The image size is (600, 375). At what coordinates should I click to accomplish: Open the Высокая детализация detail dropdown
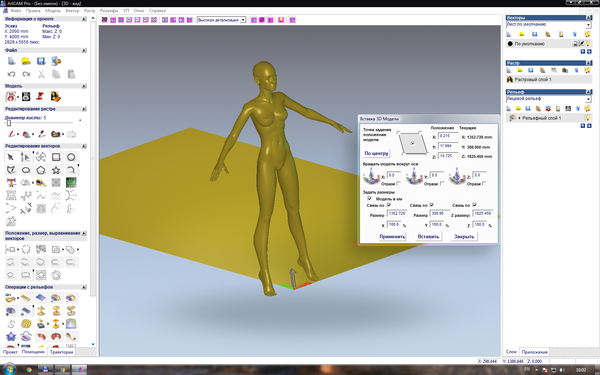tap(243, 20)
